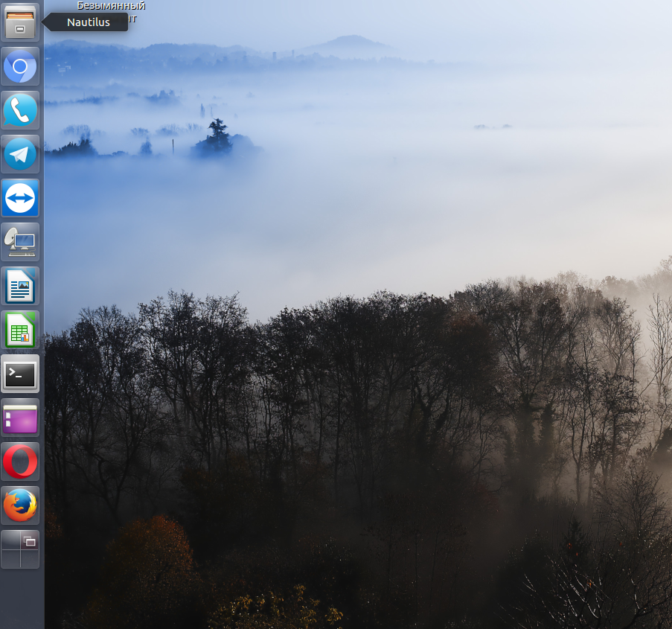Open the Nautilus file manager launcher
672x629 pixels.
point(20,22)
